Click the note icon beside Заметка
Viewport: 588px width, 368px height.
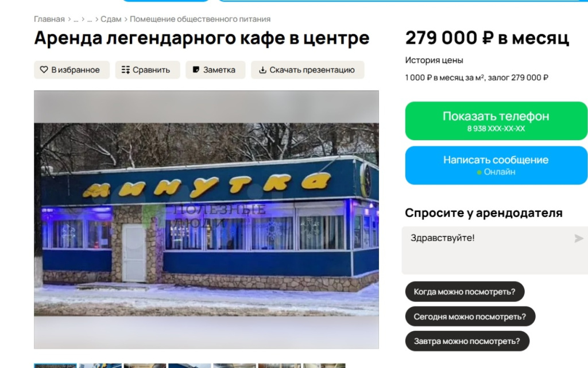196,69
